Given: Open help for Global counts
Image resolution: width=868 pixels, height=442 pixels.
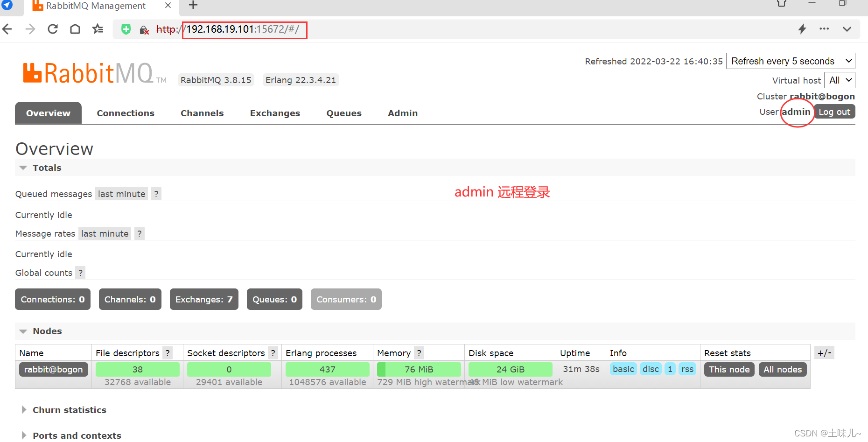Looking at the screenshot, I should pyautogui.click(x=80, y=273).
